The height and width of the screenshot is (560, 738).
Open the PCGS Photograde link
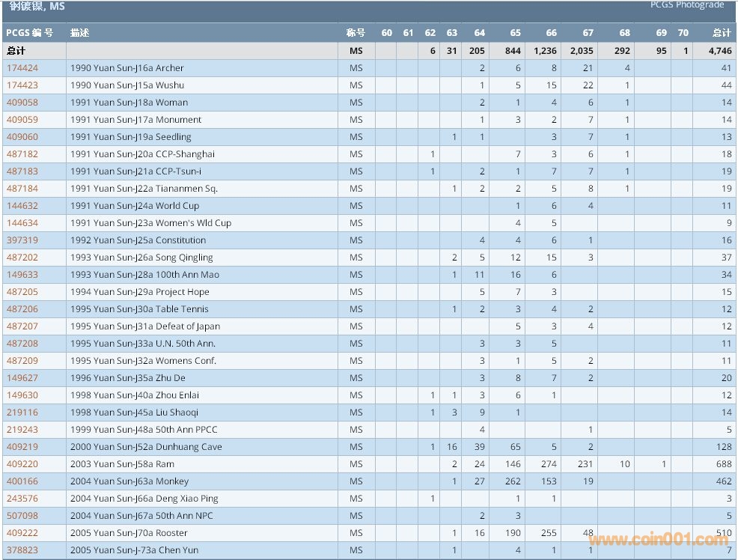(x=687, y=5)
